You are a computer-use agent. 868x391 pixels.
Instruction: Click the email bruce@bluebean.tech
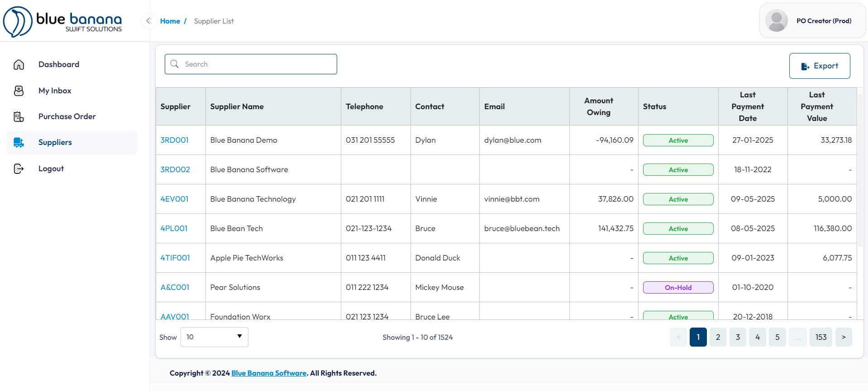522,228
